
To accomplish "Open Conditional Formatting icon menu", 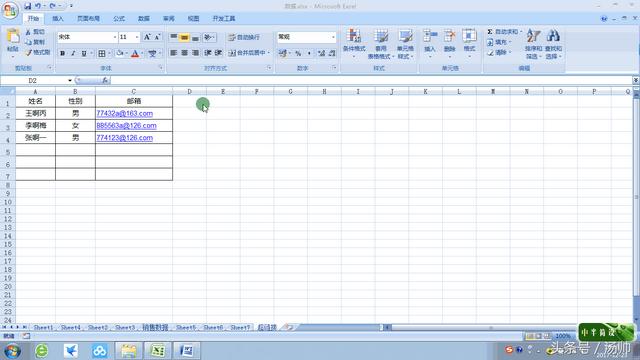I will click(353, 36).
